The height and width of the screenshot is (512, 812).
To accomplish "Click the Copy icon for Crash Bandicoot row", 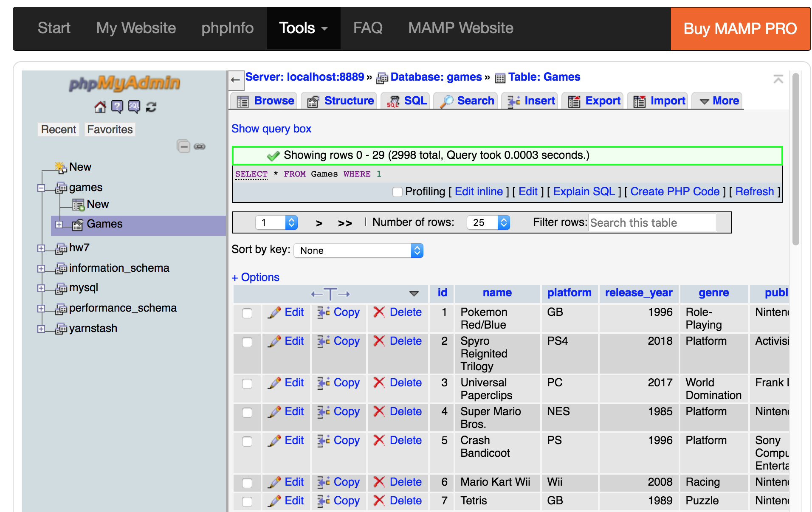I will (x=324, y=441).
